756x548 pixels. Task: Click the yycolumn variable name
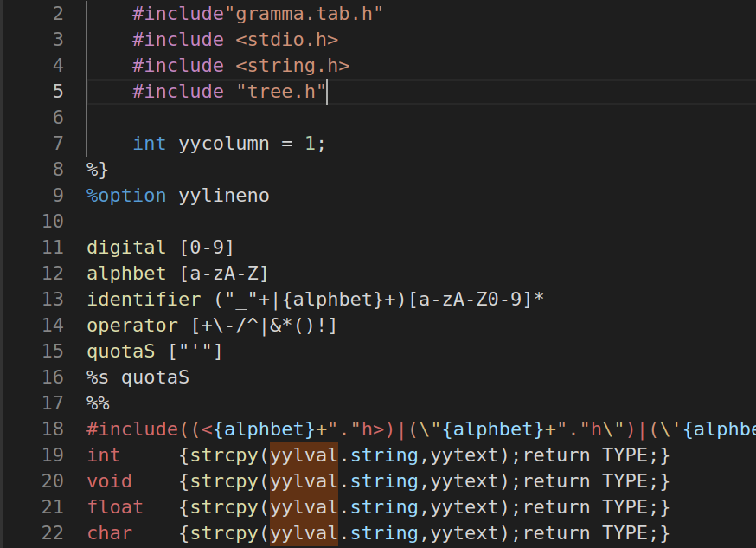click(x=224, y=144)
